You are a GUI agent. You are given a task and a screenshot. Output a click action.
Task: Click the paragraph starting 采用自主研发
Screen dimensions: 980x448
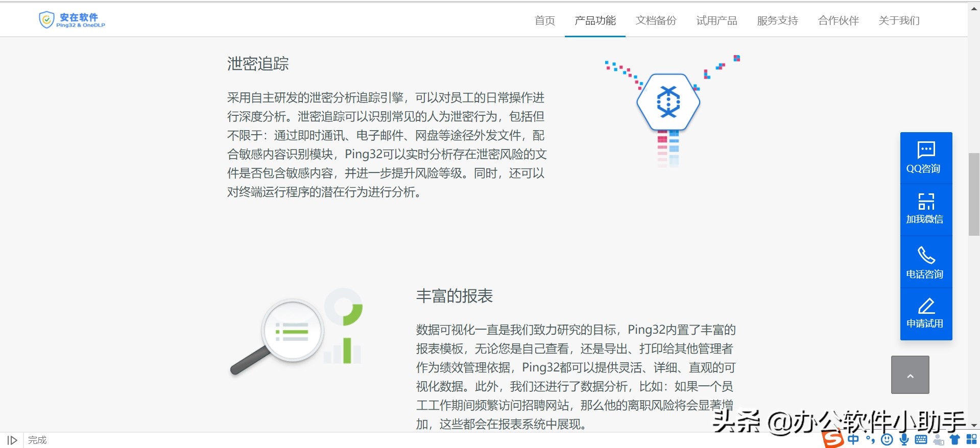coord(387,145)
